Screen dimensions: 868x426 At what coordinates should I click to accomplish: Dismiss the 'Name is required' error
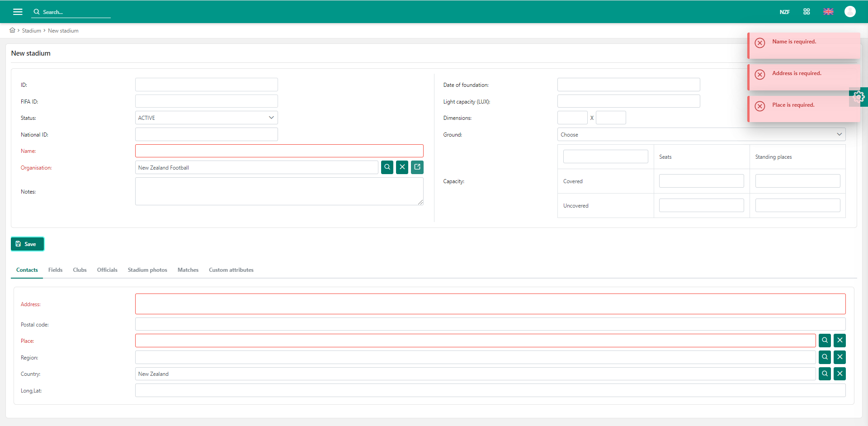[x=760, y=43]
